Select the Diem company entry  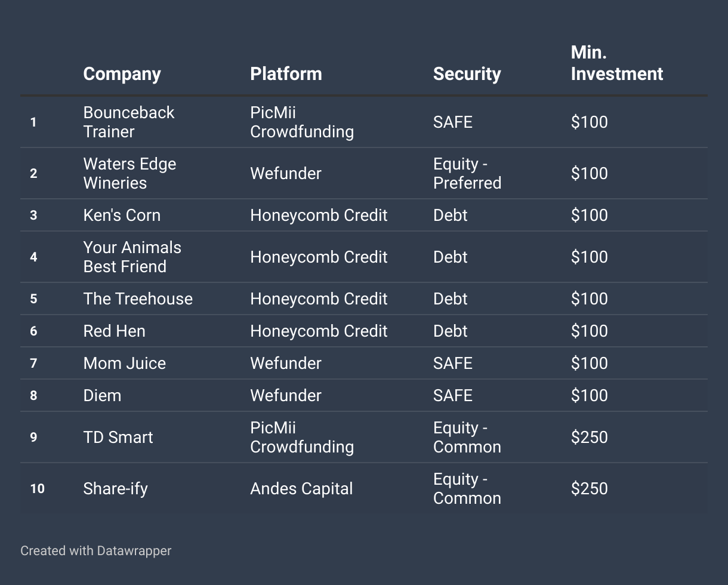[102, 395]
